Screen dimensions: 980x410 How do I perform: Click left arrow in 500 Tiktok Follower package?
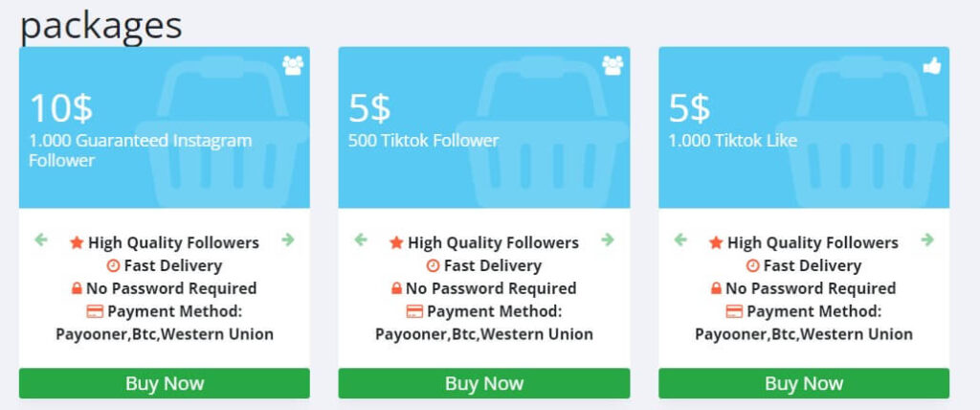pos(361,239)
